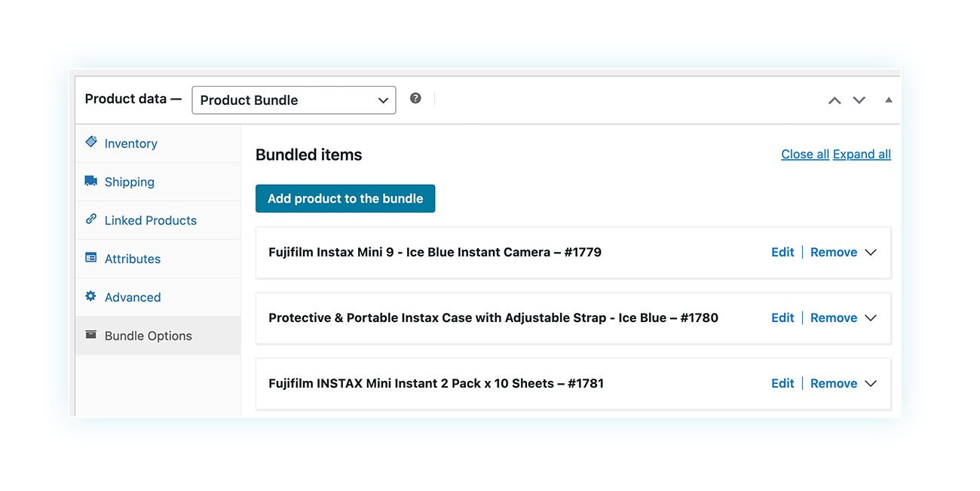The image size is (980, 491).
Task: Open the help question mark icon
Action: click(415, 98)
